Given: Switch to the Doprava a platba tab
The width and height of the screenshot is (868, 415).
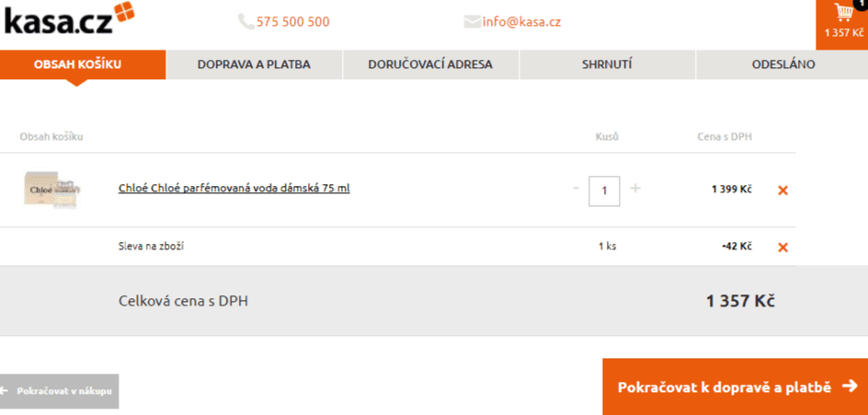Looking at the screenshot, I should [254, 64].
